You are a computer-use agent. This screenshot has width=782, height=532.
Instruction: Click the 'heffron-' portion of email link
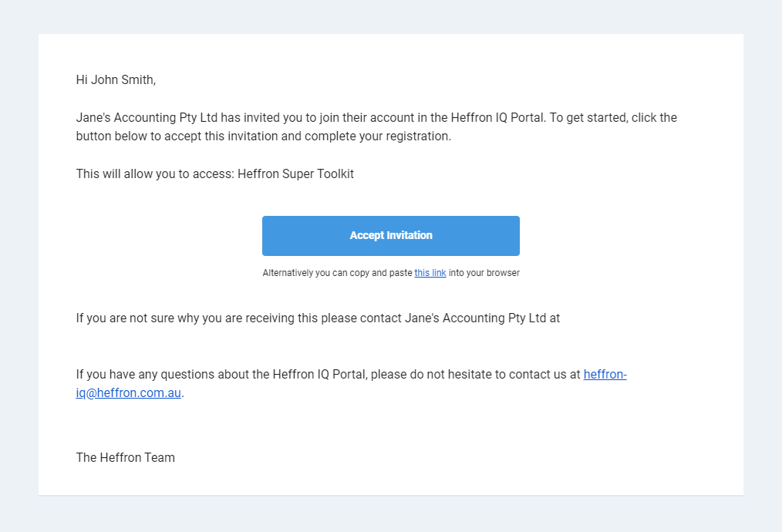605,375
